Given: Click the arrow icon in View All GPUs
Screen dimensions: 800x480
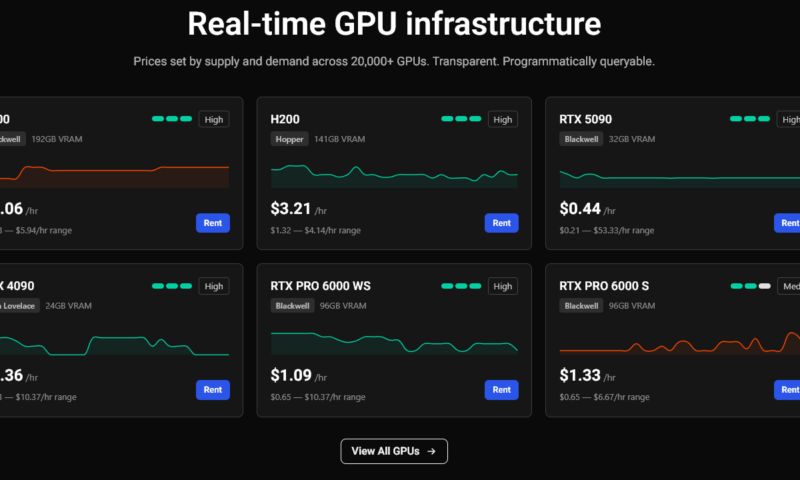Looking at the screenshot, I should tap(432, 451).
